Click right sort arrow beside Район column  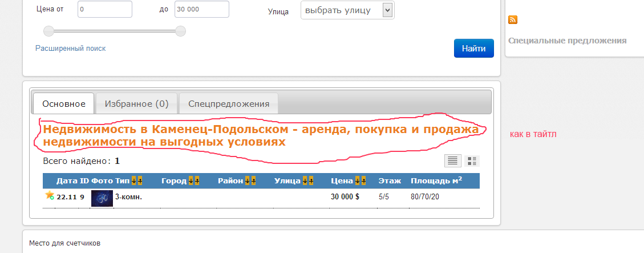(253, 180)
